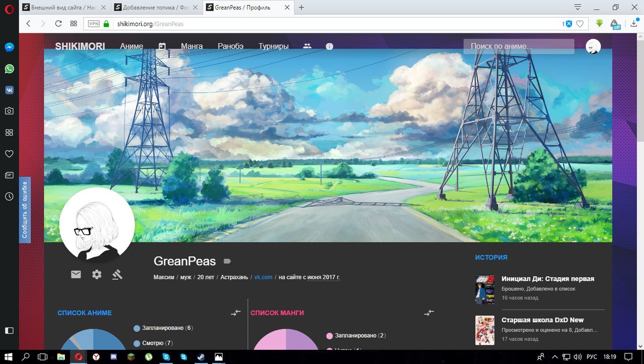Bookmark page with the heart icon
The height and width of the screenshot is (364, 644).
coord(580,24)
